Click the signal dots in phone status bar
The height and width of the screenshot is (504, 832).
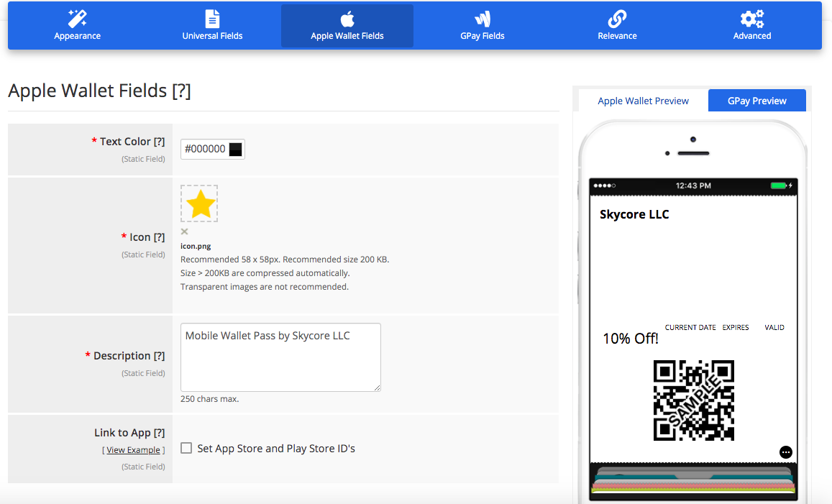[604, 185]
